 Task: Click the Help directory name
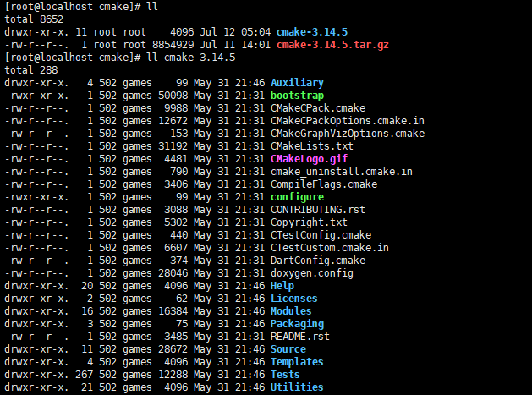[x=282, y=286]
